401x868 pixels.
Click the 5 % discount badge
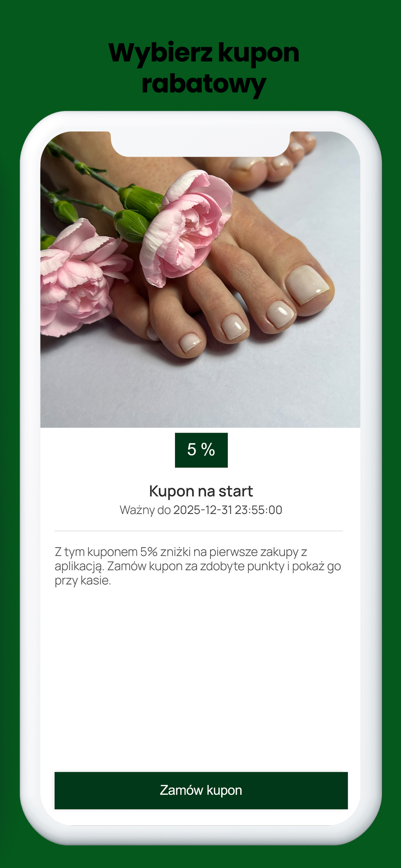pos(201,450)
